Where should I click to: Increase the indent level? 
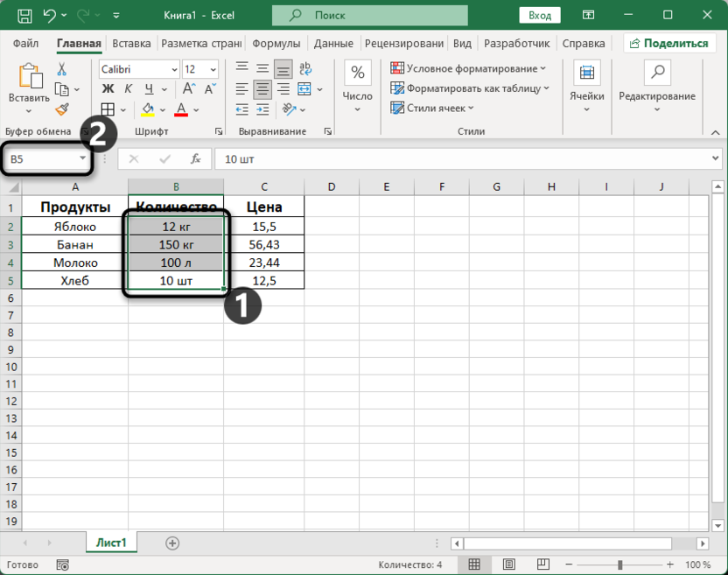click(x=262, y=109)
